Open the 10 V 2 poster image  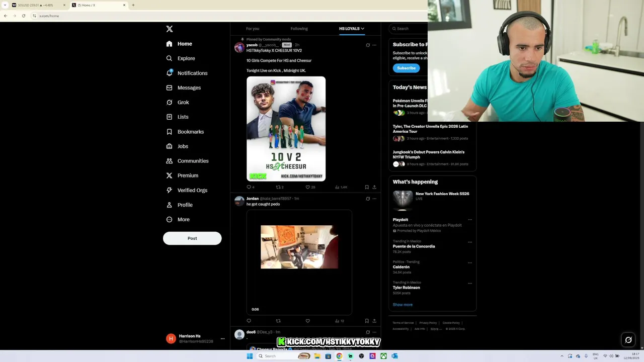[x=286, y=129]
